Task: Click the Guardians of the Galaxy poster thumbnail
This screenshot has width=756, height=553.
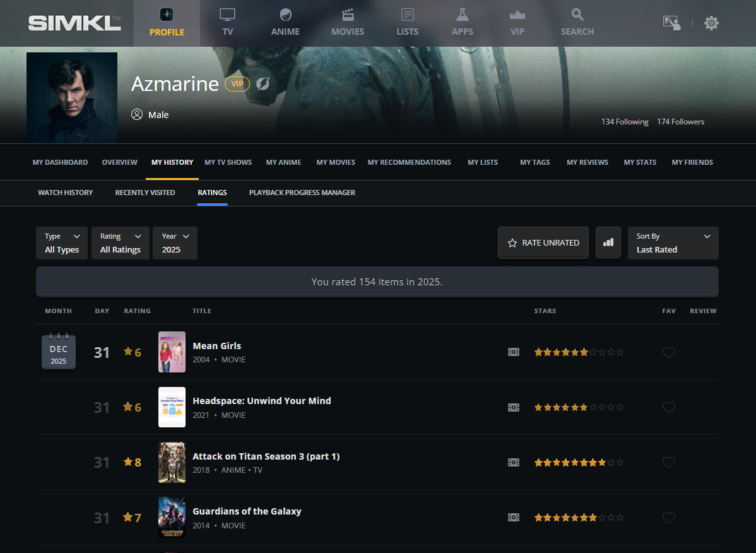Action: pos(172,517)
